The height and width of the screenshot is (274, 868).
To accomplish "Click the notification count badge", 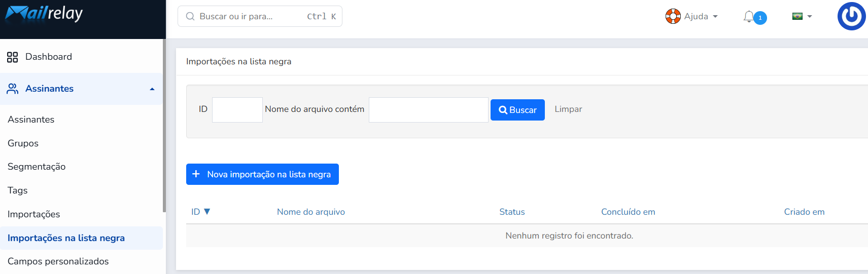I will click(x=760, y=18).
